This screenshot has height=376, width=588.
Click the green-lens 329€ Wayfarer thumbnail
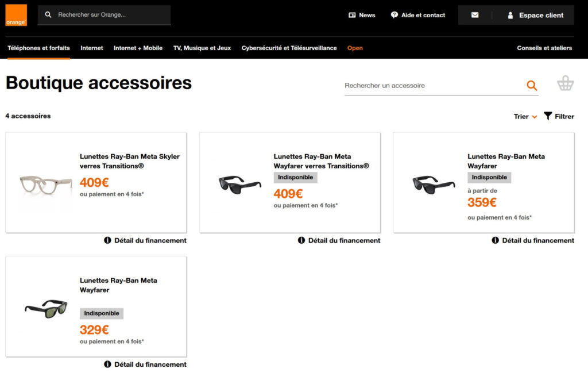[x=46, y=309]
